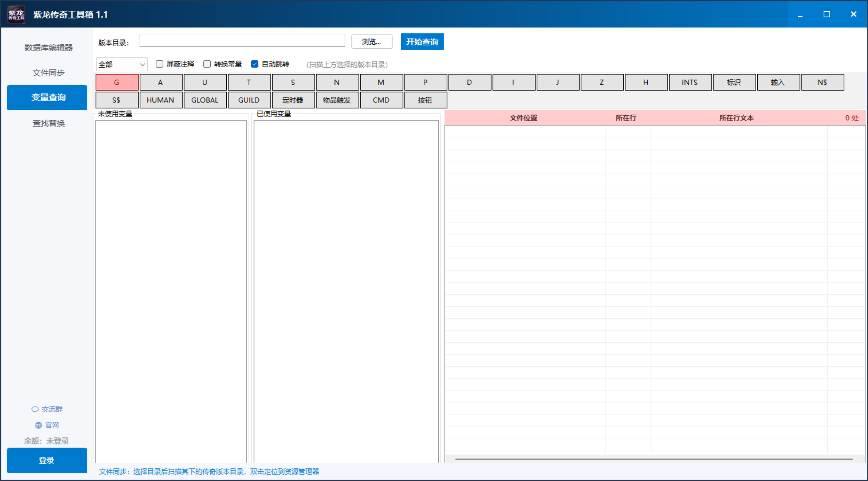Select the GUILD tab

(249, 100)
